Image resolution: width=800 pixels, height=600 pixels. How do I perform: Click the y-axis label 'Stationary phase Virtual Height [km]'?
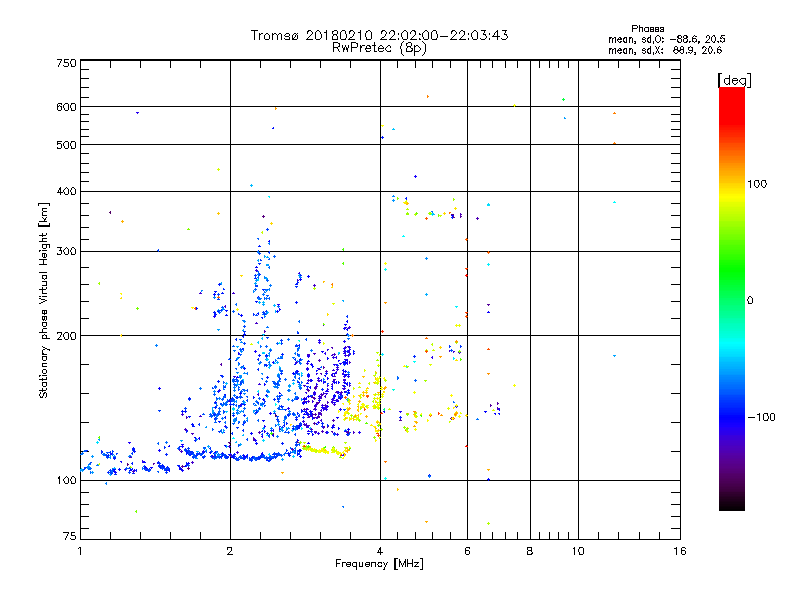coord(44,301)
